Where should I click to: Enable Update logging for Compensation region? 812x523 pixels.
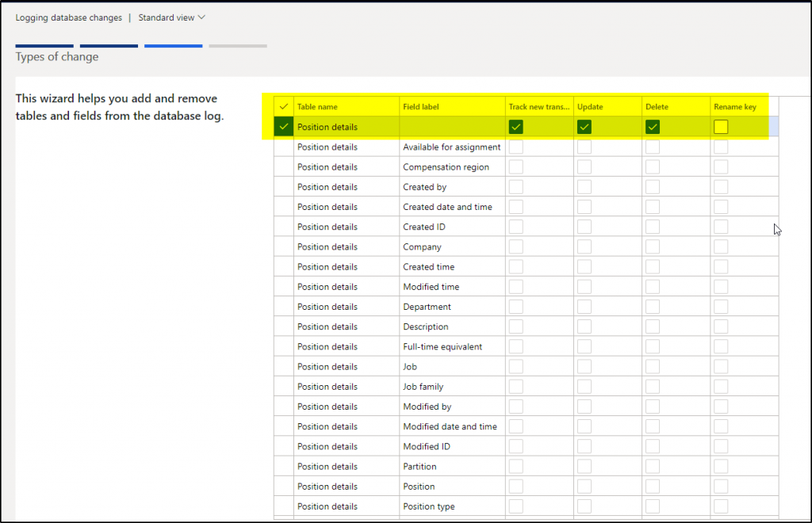point(584,166)
